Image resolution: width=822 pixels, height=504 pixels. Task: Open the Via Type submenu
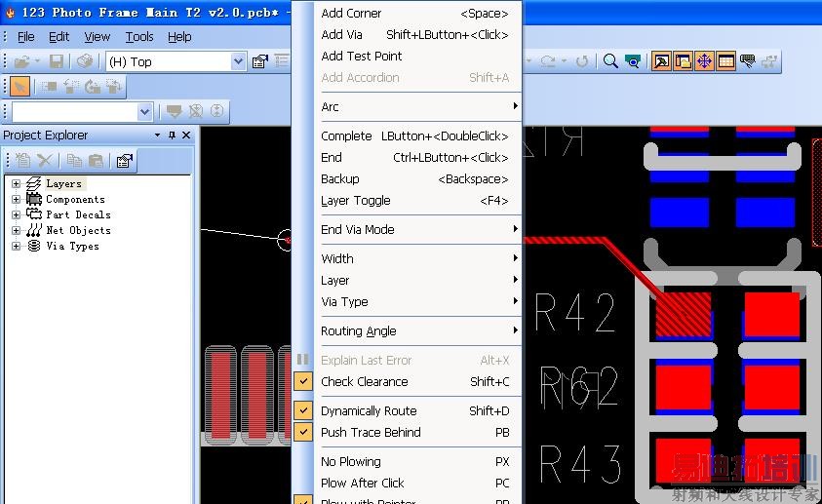(x=419, y=302)
